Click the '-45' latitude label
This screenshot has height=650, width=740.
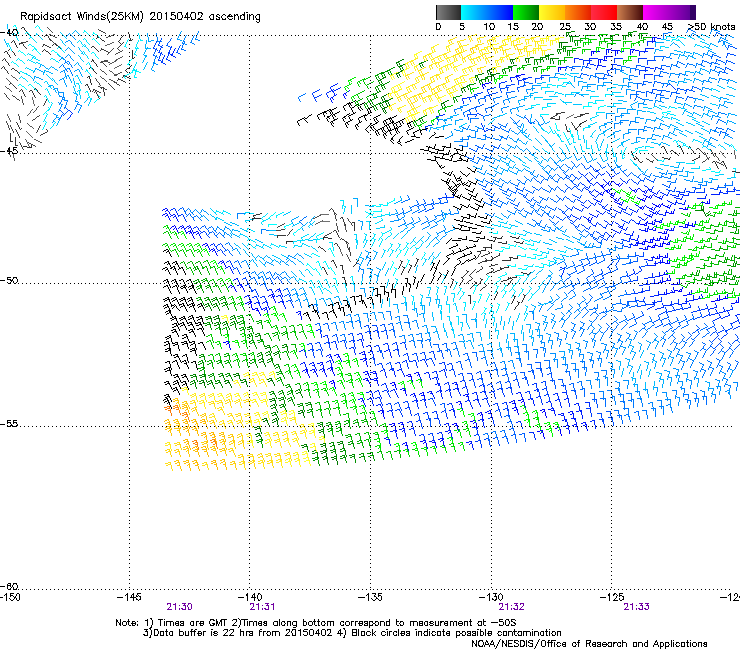point(9,151)
